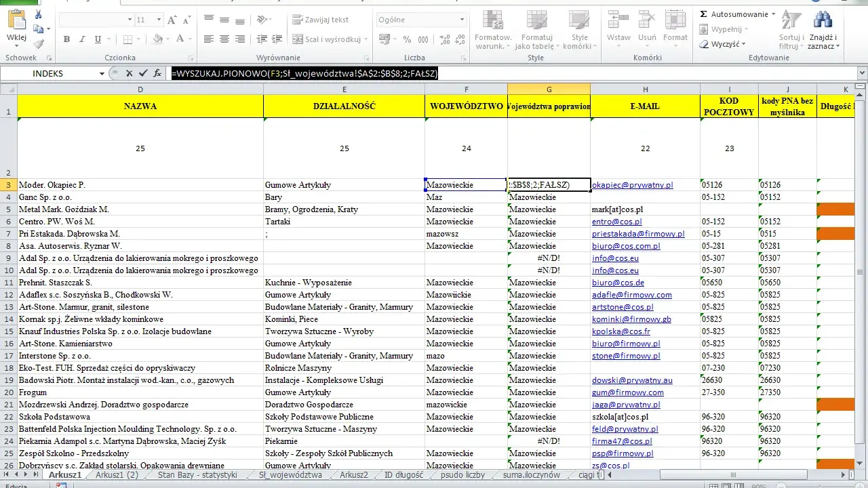
Task: Confirm formula with the checkmark icon
Action: pos(142,73)
